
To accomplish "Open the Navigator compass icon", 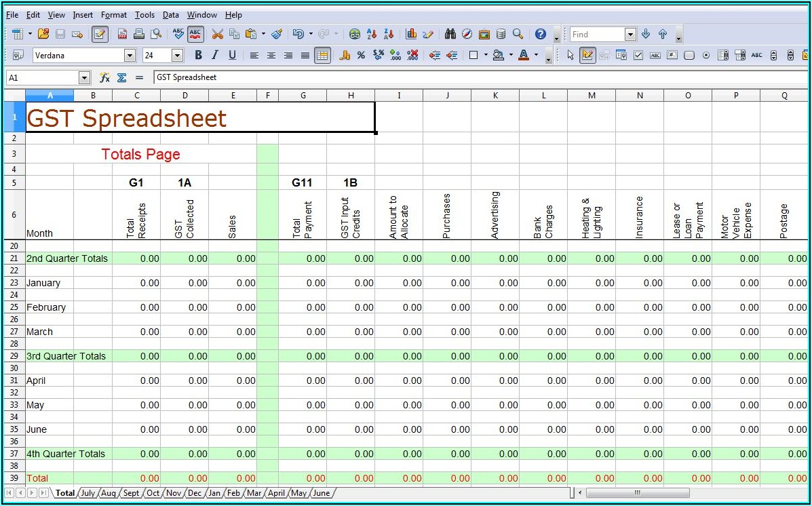I will coord(467,34).
